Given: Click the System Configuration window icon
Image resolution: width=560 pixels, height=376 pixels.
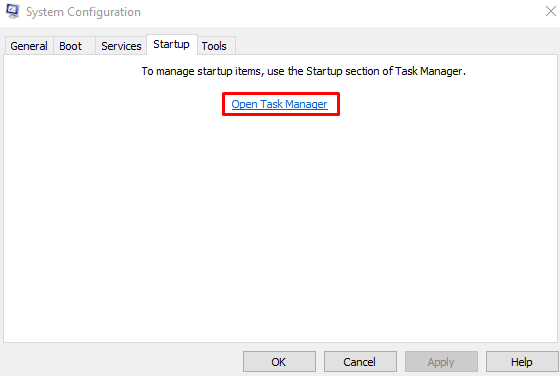Looking at the screenshot, I should tap(13, 11).
